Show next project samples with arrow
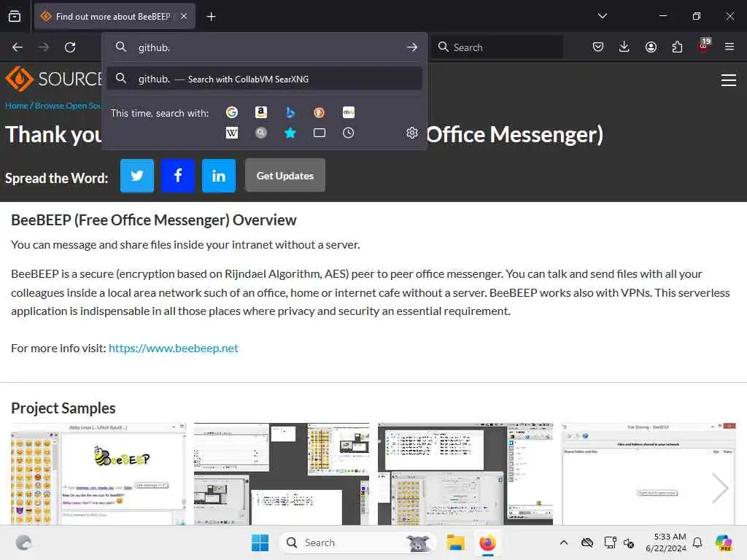Viewport: 747px width, 560px height. tap(720, 488)
